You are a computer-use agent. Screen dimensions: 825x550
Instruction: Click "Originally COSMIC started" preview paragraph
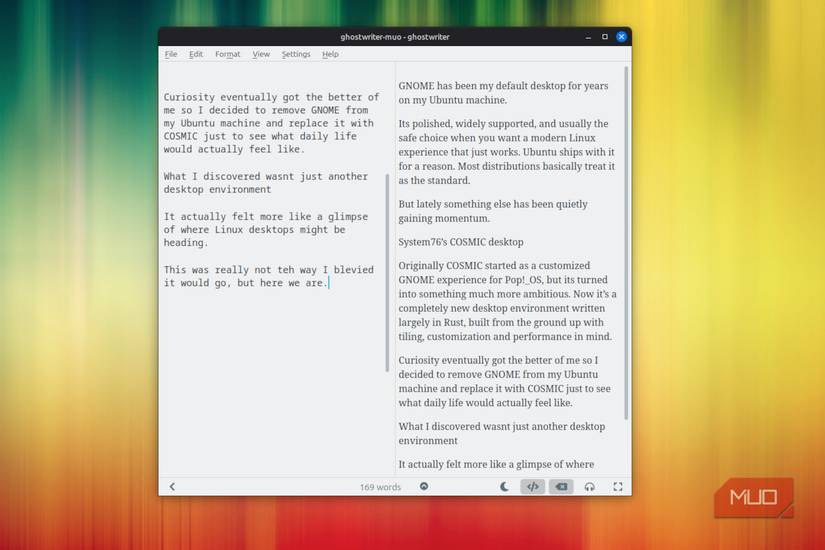click(507, 301)
